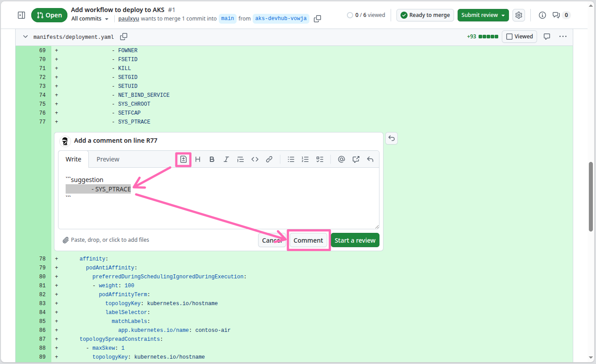Open the pull request info icon
596x364 pixels.
coord(542,15)
